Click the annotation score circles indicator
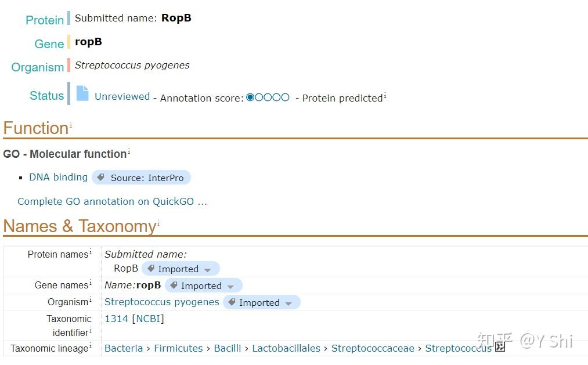Viewport: 588px width, 365px height. point(268,97)
